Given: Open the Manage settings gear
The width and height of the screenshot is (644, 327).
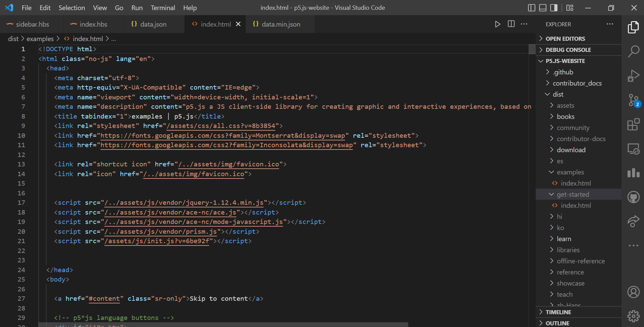Looking at the screenshot, I should tap(633, 316).
